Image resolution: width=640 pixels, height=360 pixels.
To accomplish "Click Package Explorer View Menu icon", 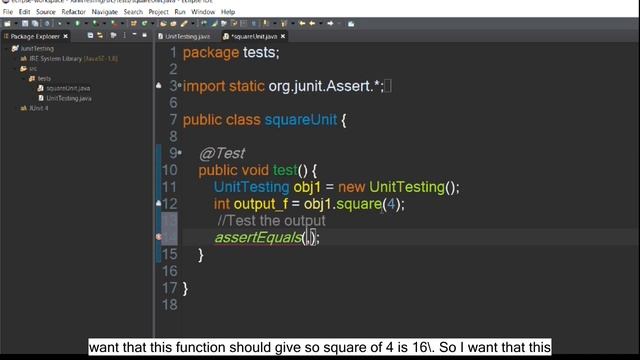I will pos(124,36).
